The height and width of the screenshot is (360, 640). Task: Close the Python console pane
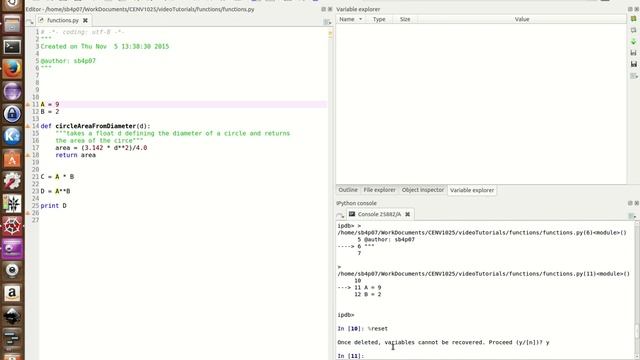(x=636, y=203)
